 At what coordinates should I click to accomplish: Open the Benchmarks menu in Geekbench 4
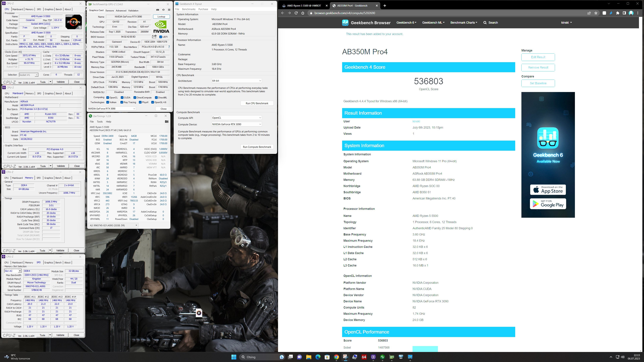[x=189, y=9]
